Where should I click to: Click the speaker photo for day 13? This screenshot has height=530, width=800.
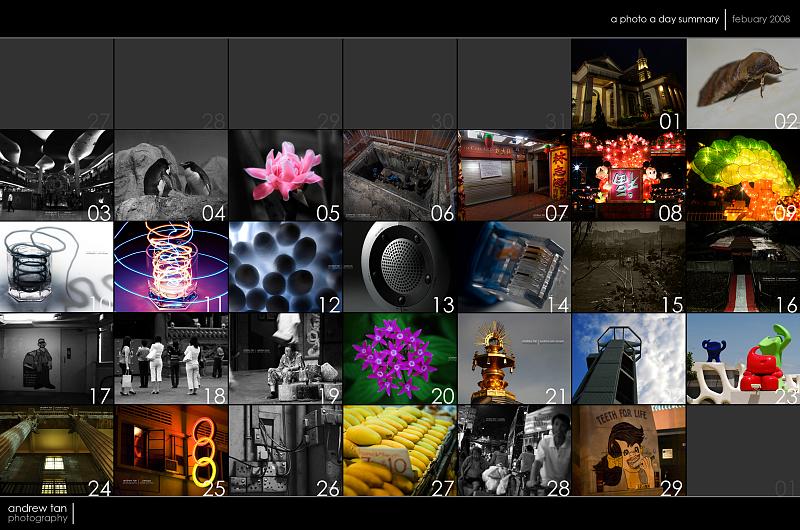[400, 267]
